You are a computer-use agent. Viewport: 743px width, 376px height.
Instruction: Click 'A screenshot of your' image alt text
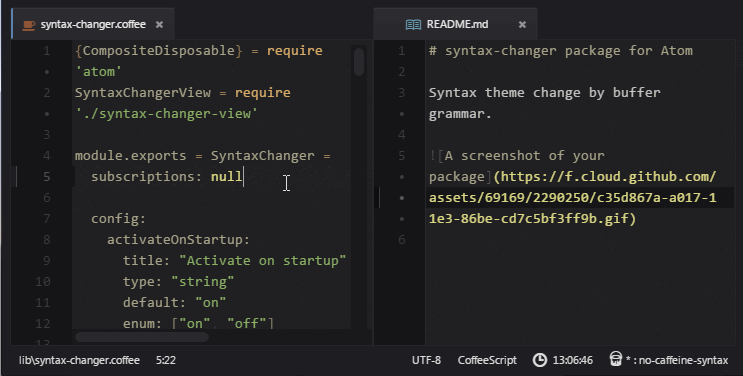pyautogui.click(x=525, y=156)
